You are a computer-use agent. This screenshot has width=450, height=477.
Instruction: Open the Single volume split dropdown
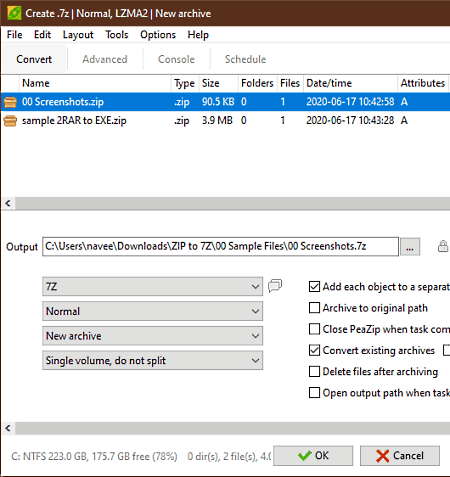[152, 360]
